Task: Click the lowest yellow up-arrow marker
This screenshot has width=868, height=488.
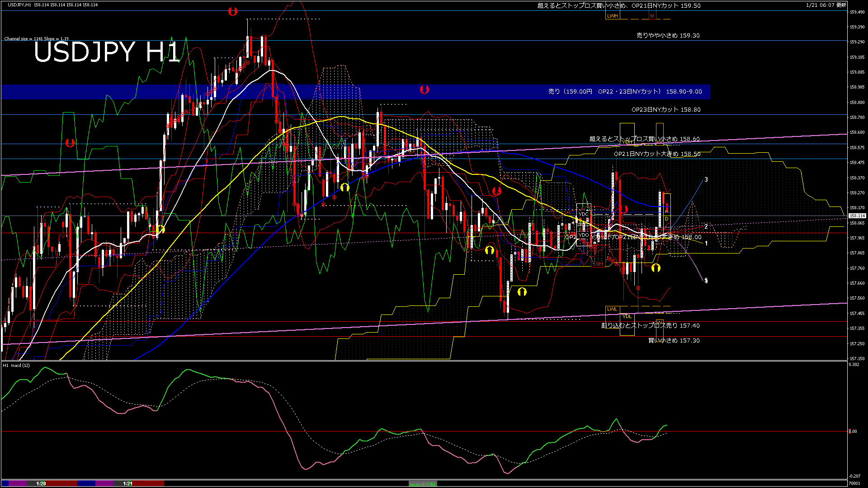Action: coord(522,291)
